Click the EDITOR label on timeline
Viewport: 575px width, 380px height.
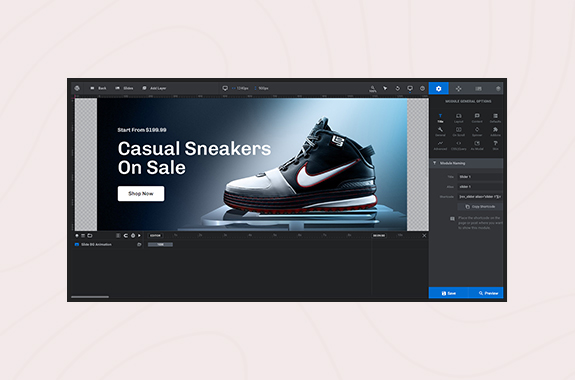tap(155, 235)
